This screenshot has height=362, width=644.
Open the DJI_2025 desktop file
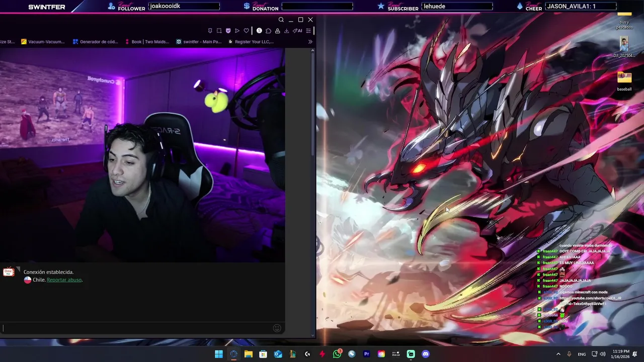tap(624, 48)
